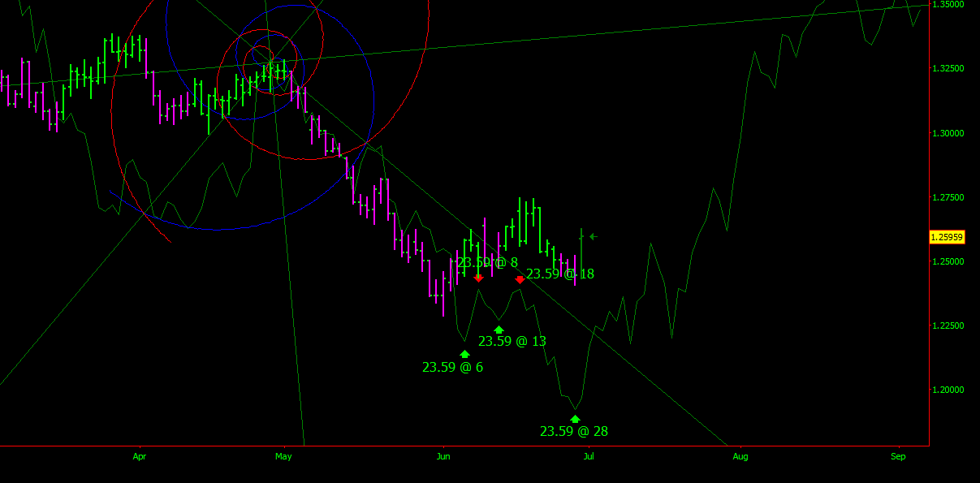Click the green up arrow above "23.59 @ 28"
Image resolution: width=980 pixels, height=483 pixels.
[x=575, y=419]
